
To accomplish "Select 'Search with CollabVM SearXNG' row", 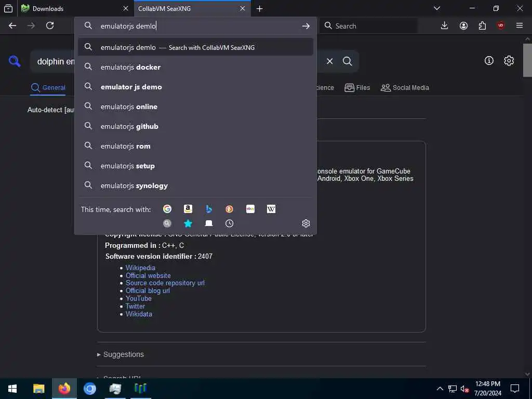I will click(x=195, y=47).
